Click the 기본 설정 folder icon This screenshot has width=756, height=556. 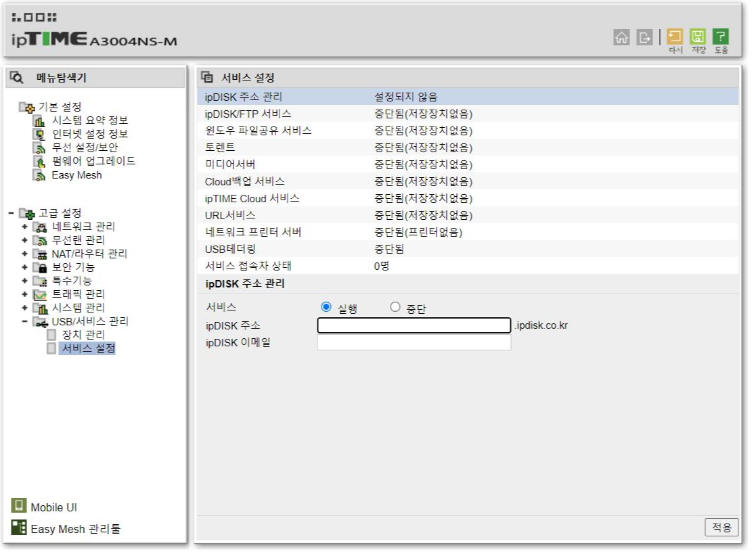point(27,107)
